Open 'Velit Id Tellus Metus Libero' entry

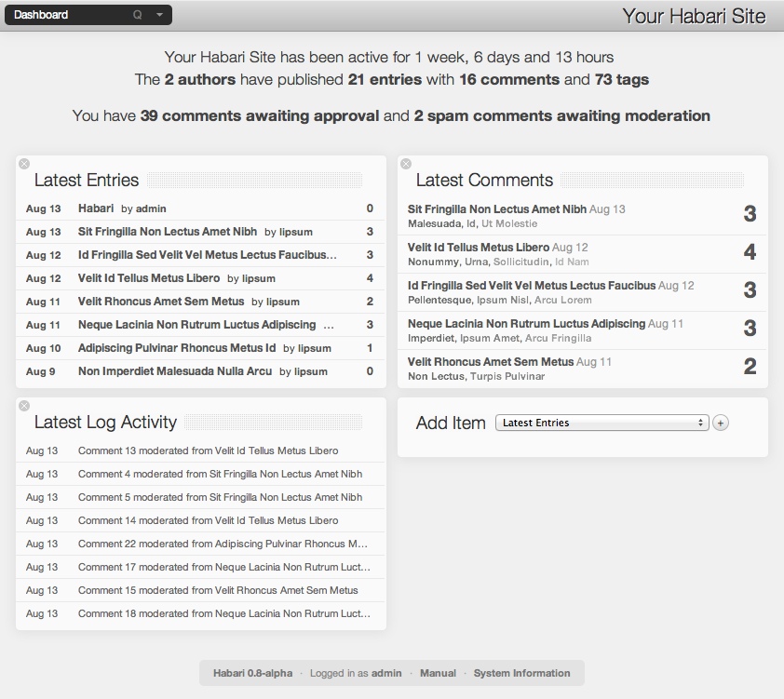tap(149, 278)
